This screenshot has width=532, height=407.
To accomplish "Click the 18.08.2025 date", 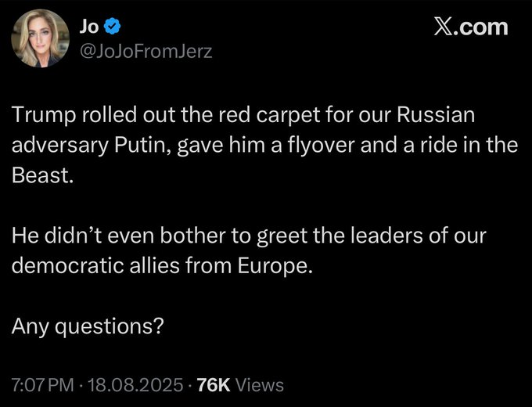I will [x=135, y=385].
